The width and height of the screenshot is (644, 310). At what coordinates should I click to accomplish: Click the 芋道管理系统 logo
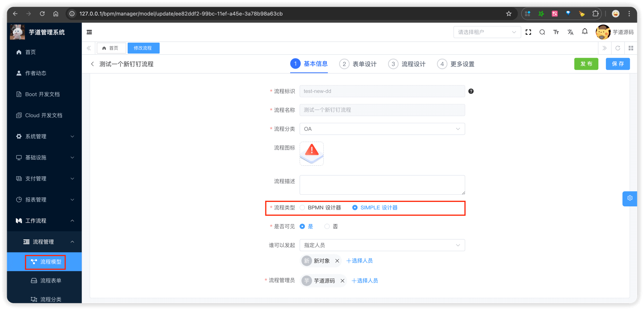click(x=17, y=32)
